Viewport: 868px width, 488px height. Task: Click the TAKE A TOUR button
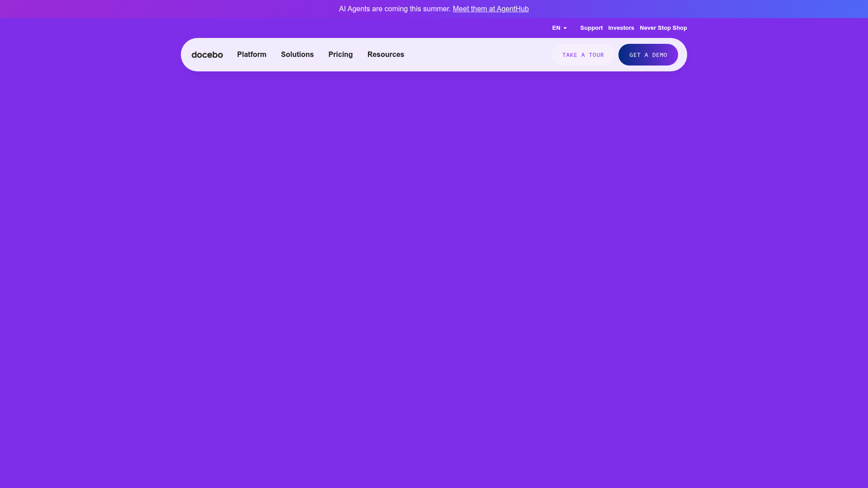click(583, 55)
